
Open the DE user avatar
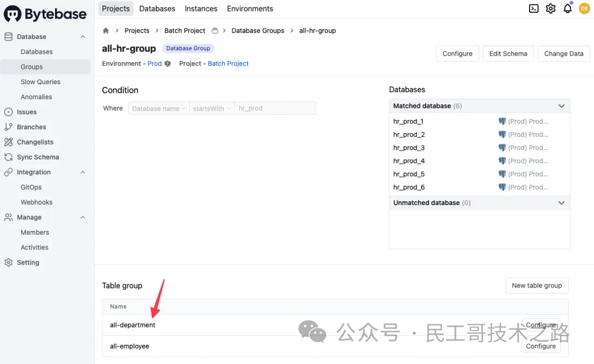pyautogui.click(x=584, y=8)
